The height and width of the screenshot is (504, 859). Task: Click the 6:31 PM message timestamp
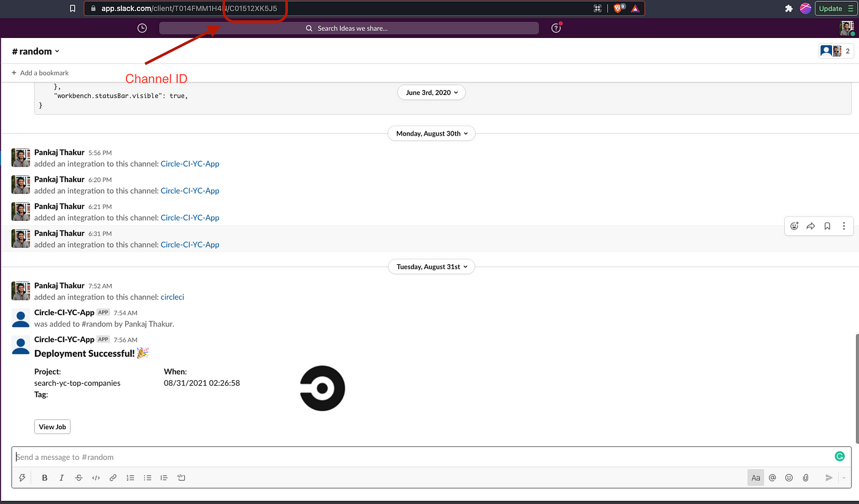click(100, 234)
